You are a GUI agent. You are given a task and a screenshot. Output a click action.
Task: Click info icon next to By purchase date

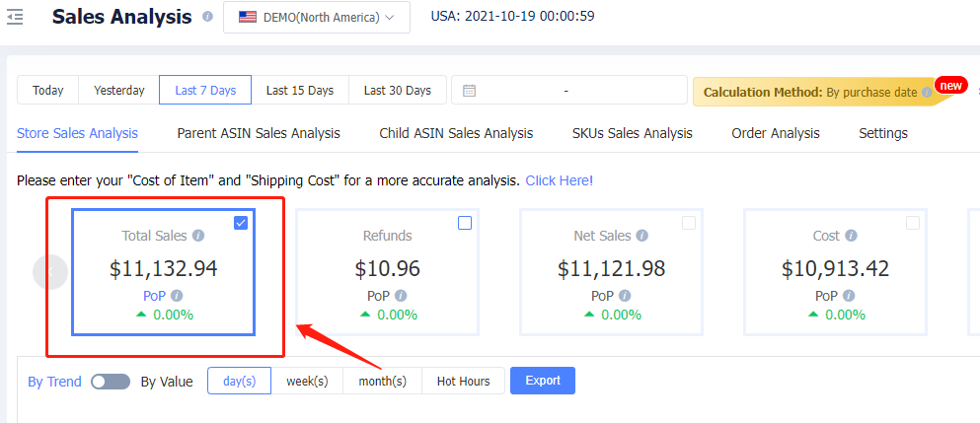point(927,93)
